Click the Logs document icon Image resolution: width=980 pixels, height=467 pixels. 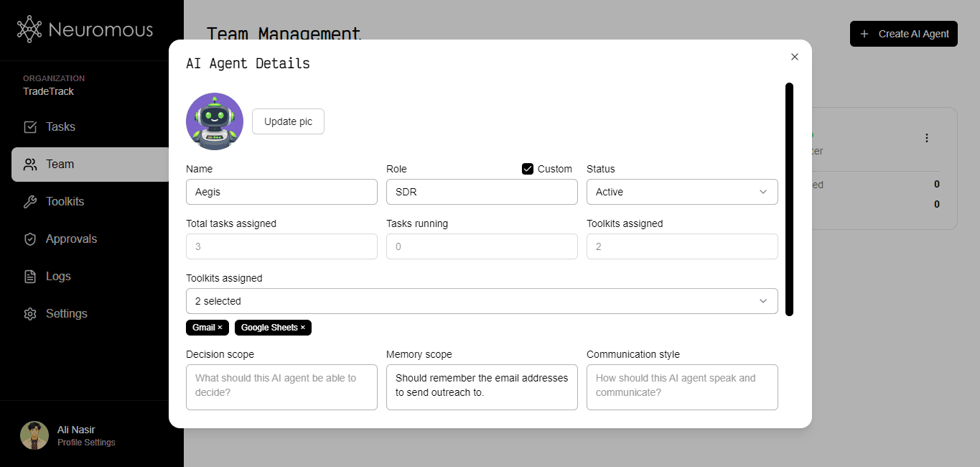click(x=30, y=277)
